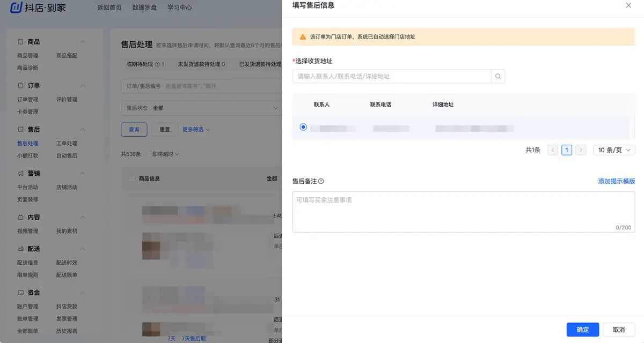Click the info icon beside 临期待处理
644x343 pixels.
pyautogui.click(x=157, y=64)
